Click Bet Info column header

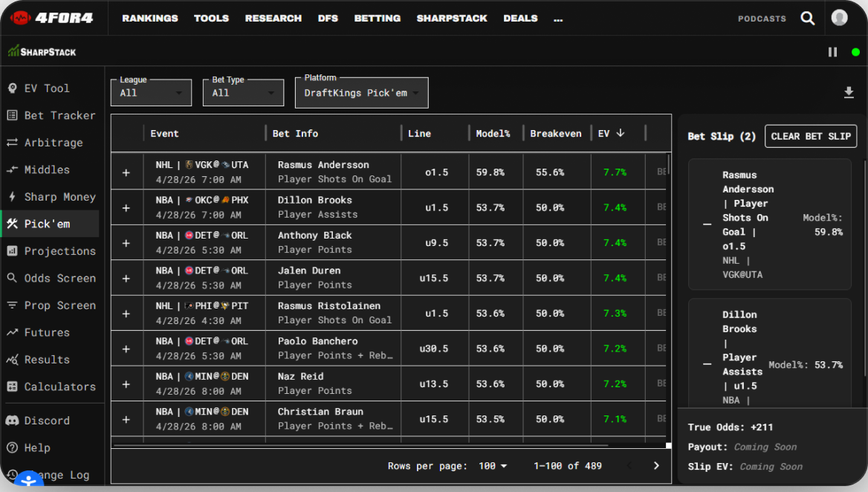point(295,133)
